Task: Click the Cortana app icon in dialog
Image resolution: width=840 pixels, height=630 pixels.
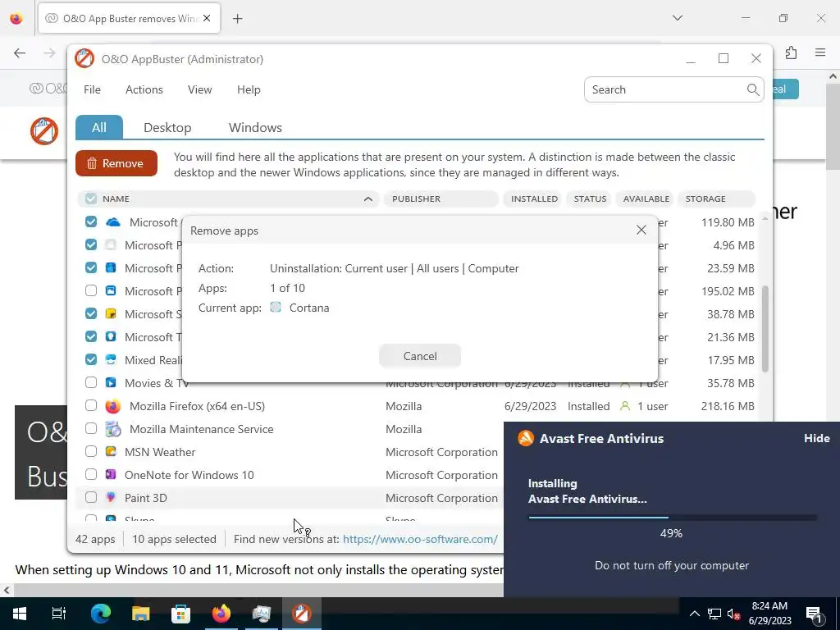Action: point(276,308)
